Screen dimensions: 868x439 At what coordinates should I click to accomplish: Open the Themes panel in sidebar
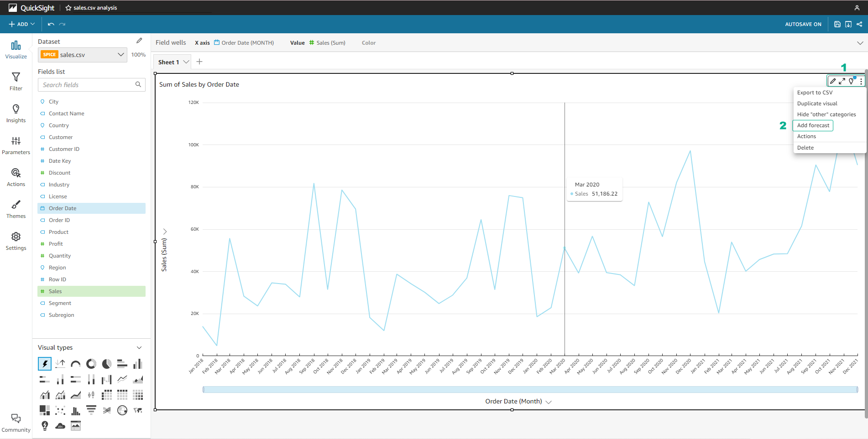16,209
